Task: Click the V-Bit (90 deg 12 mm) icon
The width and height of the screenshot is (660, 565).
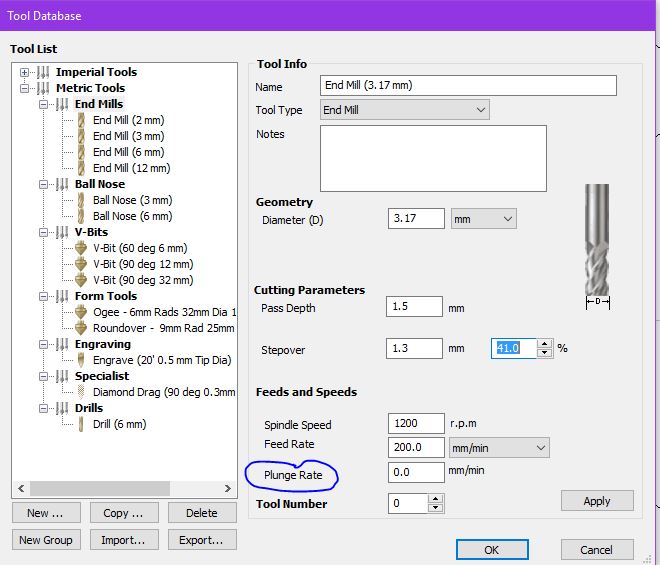Action: [81, 264]
